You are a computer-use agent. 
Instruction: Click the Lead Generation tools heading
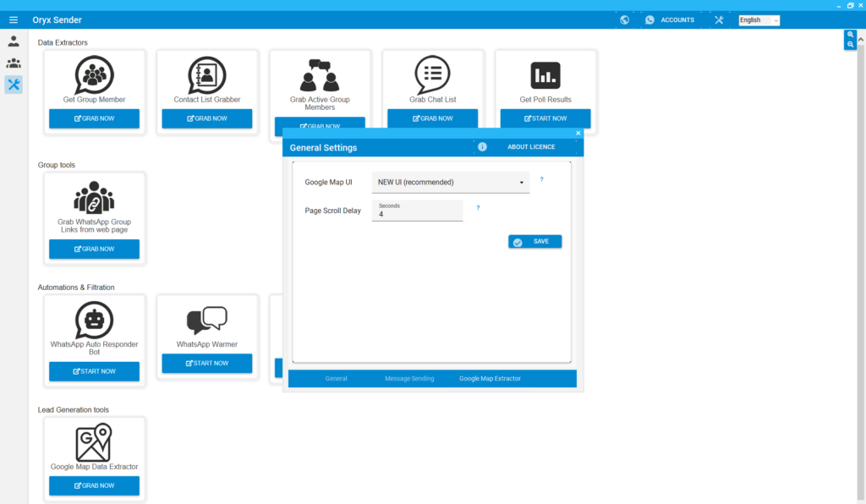click(74, 410)
